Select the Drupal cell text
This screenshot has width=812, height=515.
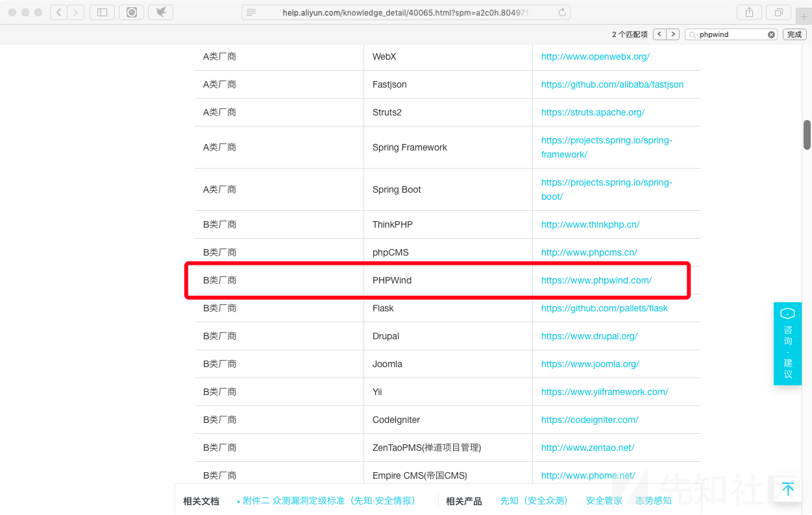click(x=386, y=336)
